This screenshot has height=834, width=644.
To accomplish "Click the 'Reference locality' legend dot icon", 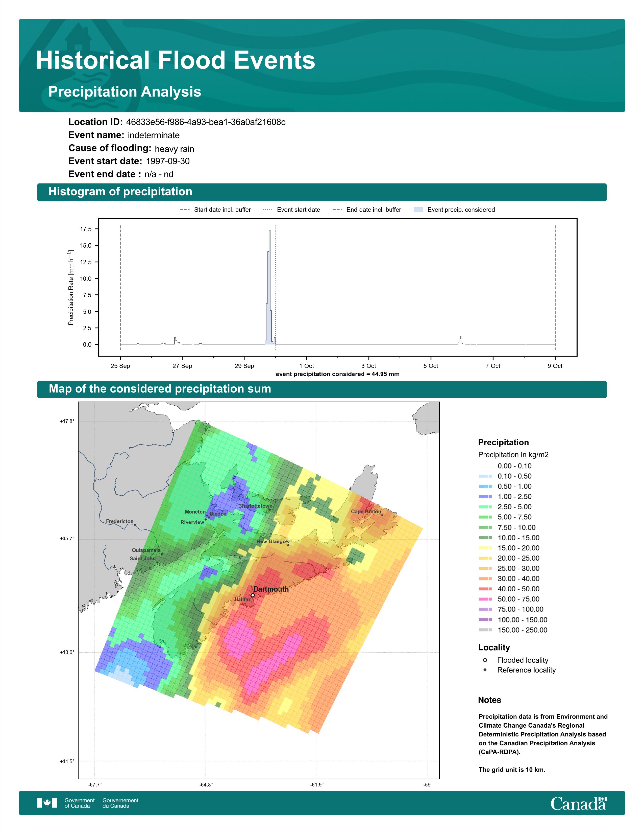I will [x=485, y=670].
